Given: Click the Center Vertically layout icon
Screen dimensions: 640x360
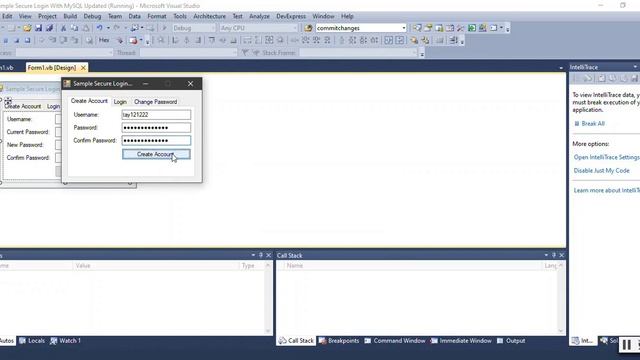Looking at the screenshot, I should pos(400,40).
